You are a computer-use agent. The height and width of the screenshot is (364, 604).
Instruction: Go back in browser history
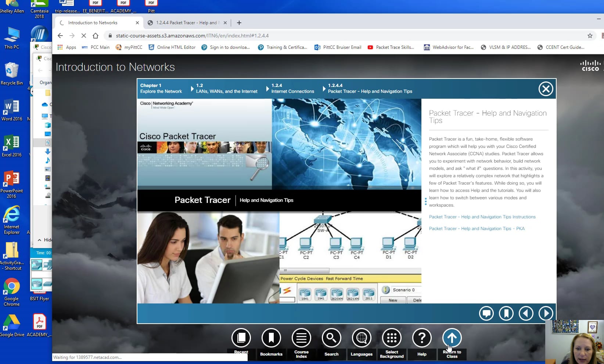click(60, 36)
